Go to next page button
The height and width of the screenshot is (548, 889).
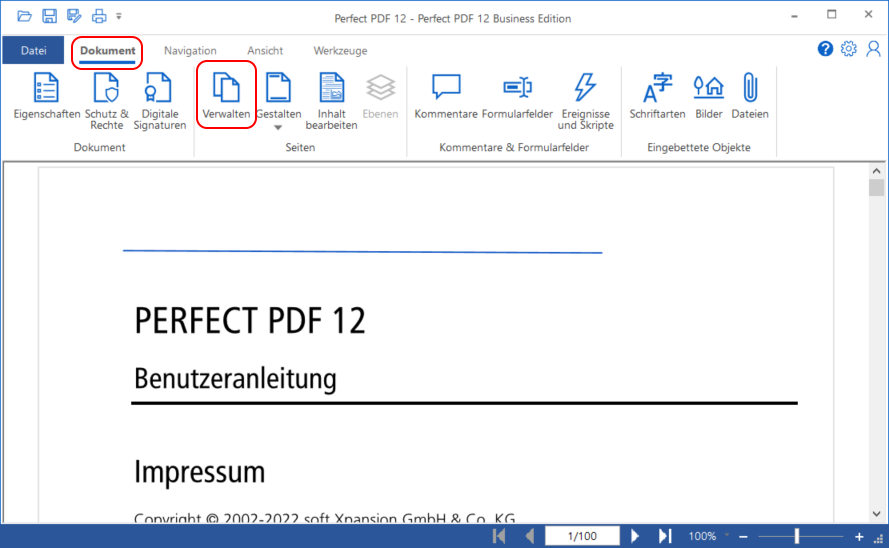tap(634, 536)
